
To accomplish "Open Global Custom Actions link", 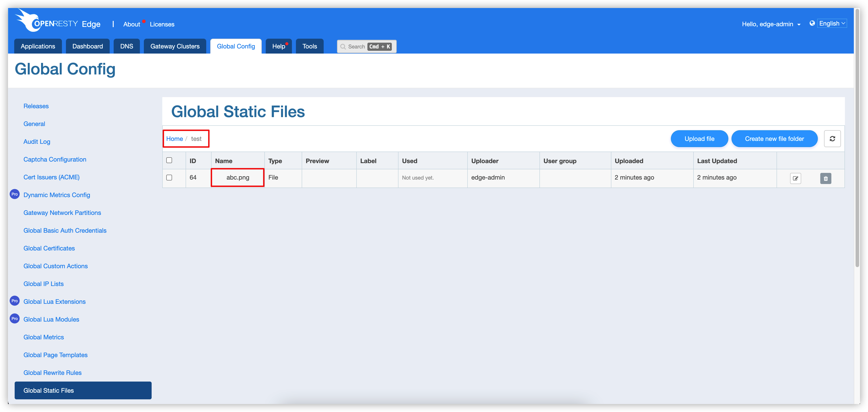I will point(55,266).
